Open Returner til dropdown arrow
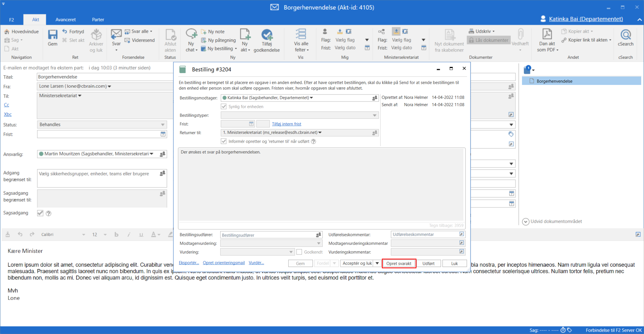The image size is (644, 334). pyautogui.click(x=320, y=133)
